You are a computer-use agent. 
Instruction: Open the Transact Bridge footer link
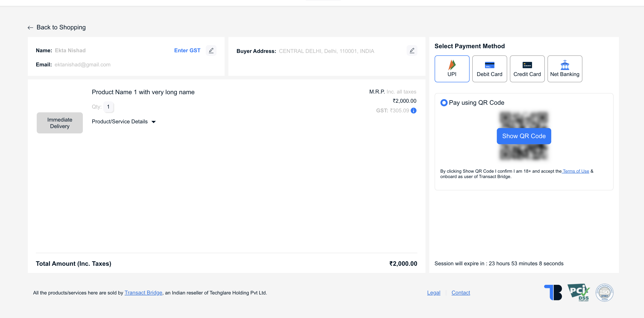143,292
